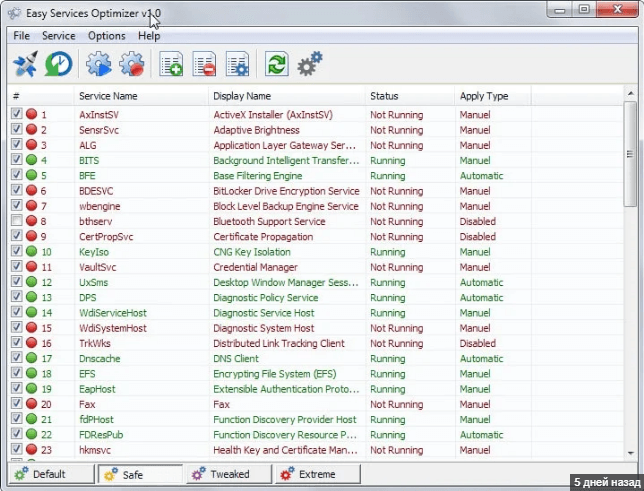Click the green refresh arrows icon
Screen dimensions: 644x491
276,64
